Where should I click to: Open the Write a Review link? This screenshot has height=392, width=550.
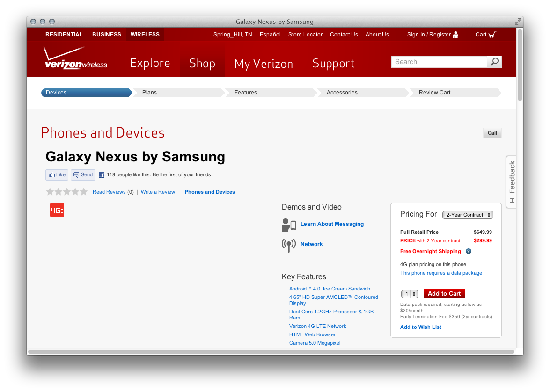[x=158, y=192]
